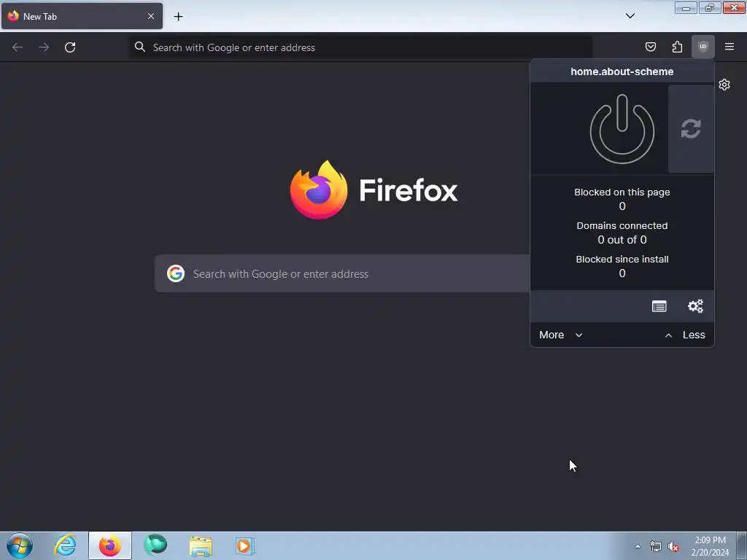Launch Internet Explorer from taskbar
This screenshot has height=560, width=747.
click(x=65, y=545)
